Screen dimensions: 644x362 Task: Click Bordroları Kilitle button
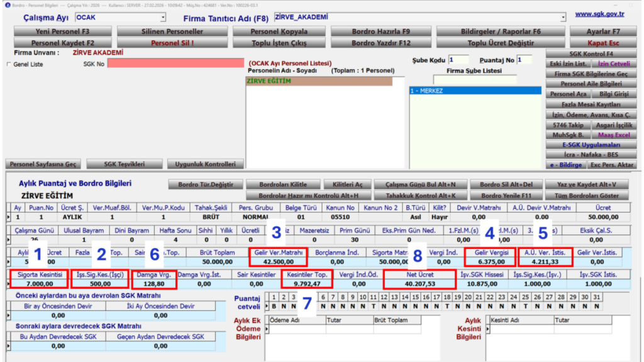pyautogui.click(x=282, y=185)
